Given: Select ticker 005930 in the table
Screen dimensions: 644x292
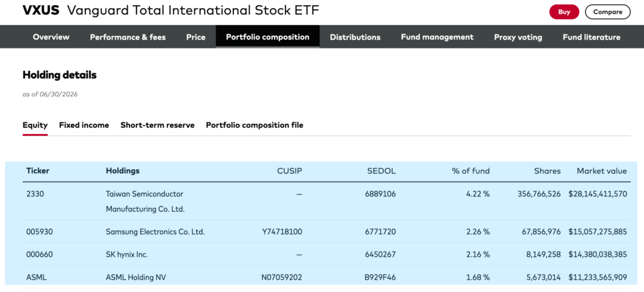Looking at the screenshot, I should pyautogui.click(x=40, y=232).
